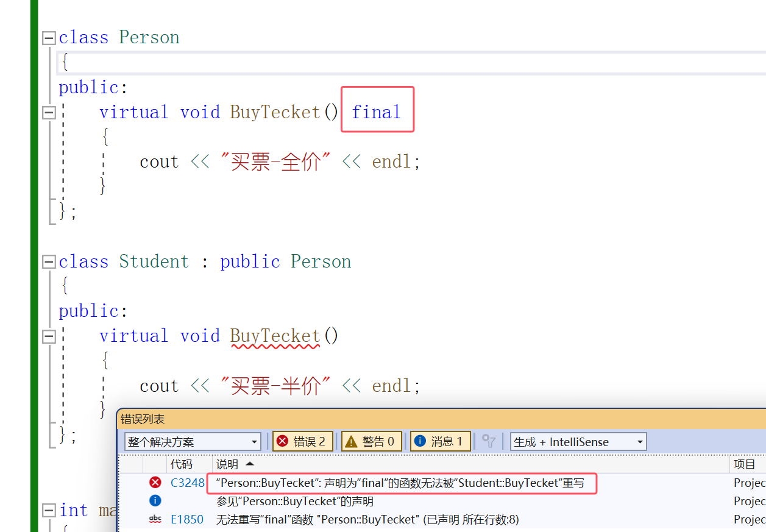Click the final keyword in Person class
766x532 pixels.
coord(377,112)
